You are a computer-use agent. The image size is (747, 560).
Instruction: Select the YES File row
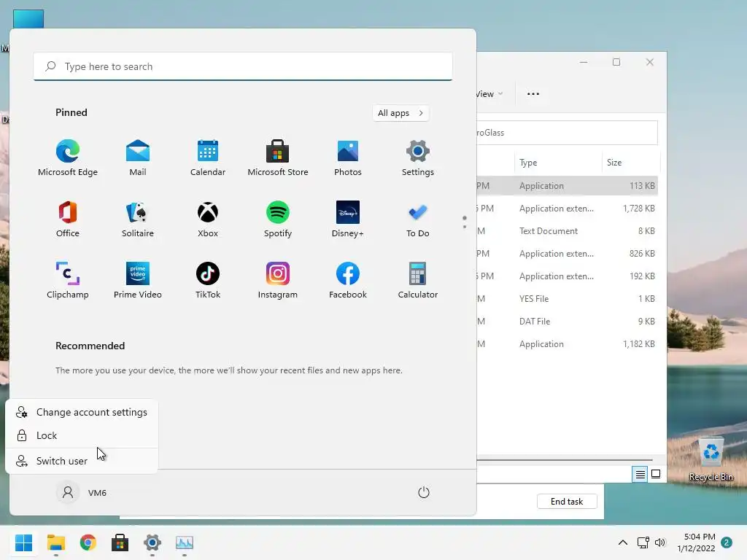coord(567,298)
